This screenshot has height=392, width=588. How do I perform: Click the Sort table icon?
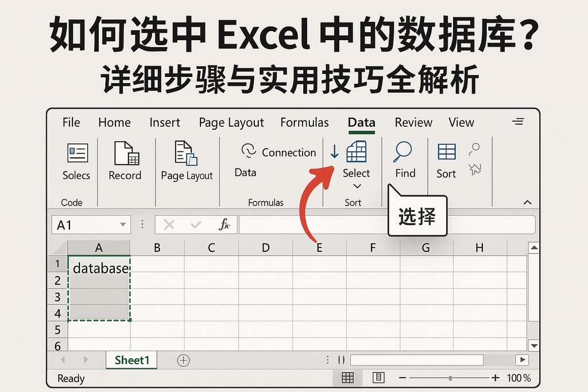tap(446, 152)
